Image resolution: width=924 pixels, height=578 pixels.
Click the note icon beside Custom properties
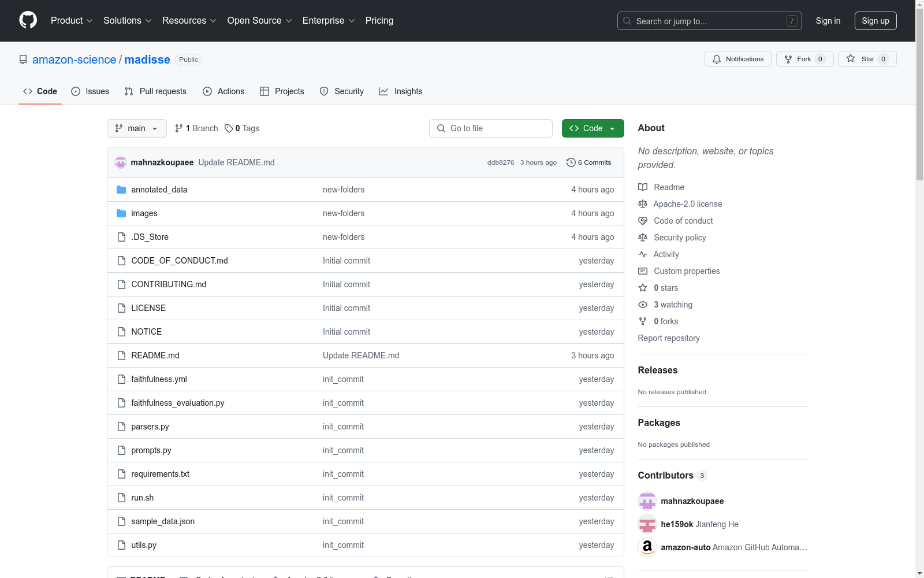643,271
